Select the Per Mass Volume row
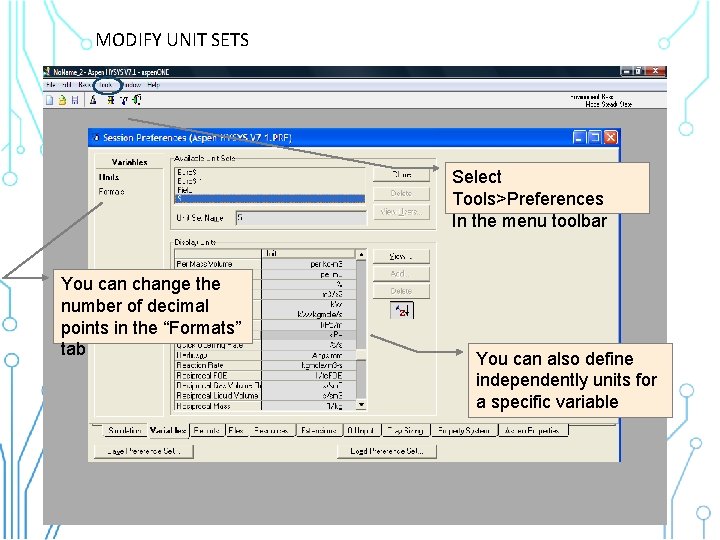 click(265, 264)
